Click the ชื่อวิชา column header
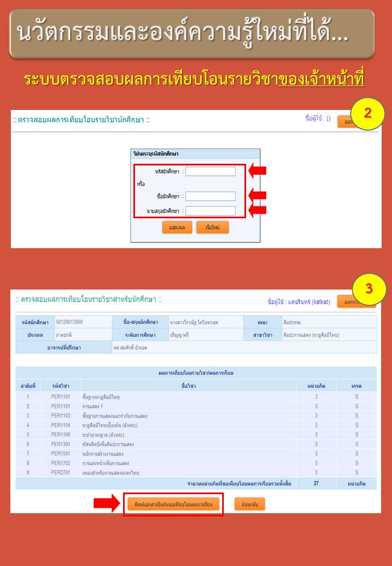The width and height of the screenshot is (392, 566). point(188,385)
